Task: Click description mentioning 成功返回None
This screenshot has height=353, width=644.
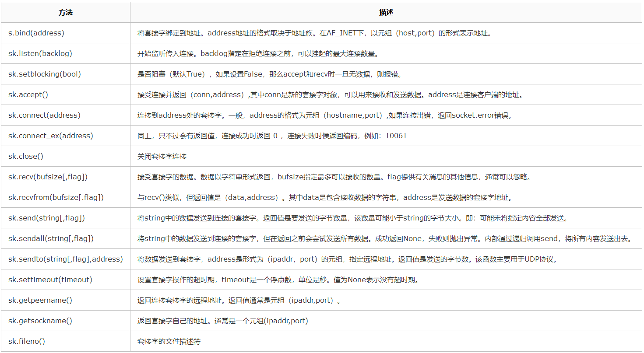Action: [386, 238]
